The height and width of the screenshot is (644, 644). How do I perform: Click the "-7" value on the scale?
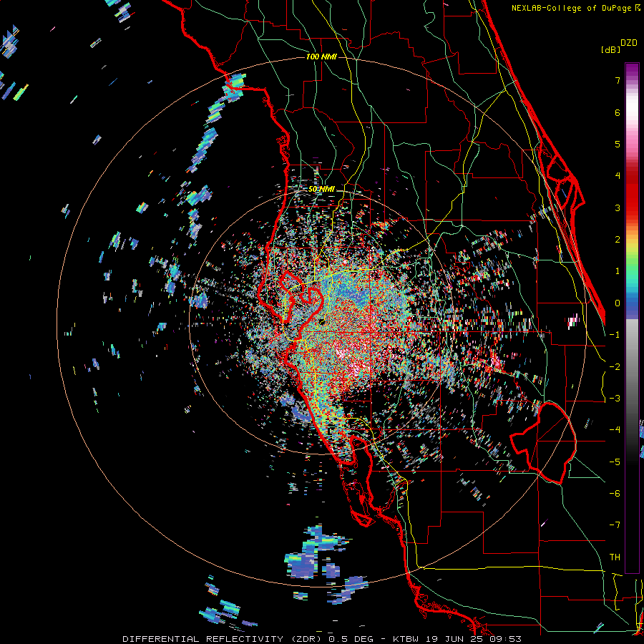coord(615,525)
